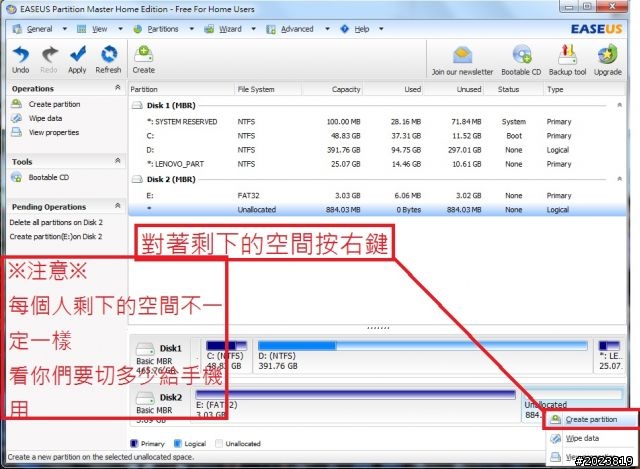The height and width of the screenshot is (469, 640).
Task: Click the Disk 2 (MBR) drive icon
Action: pos(137,179)
